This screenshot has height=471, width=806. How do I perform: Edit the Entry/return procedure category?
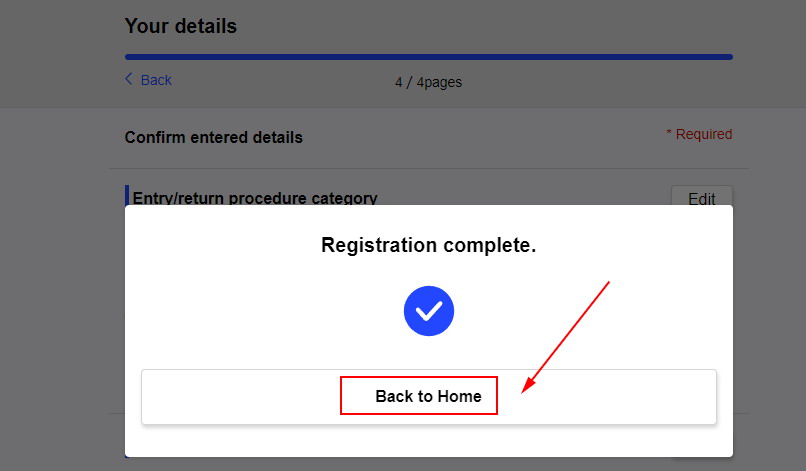(x=702, y=197)
